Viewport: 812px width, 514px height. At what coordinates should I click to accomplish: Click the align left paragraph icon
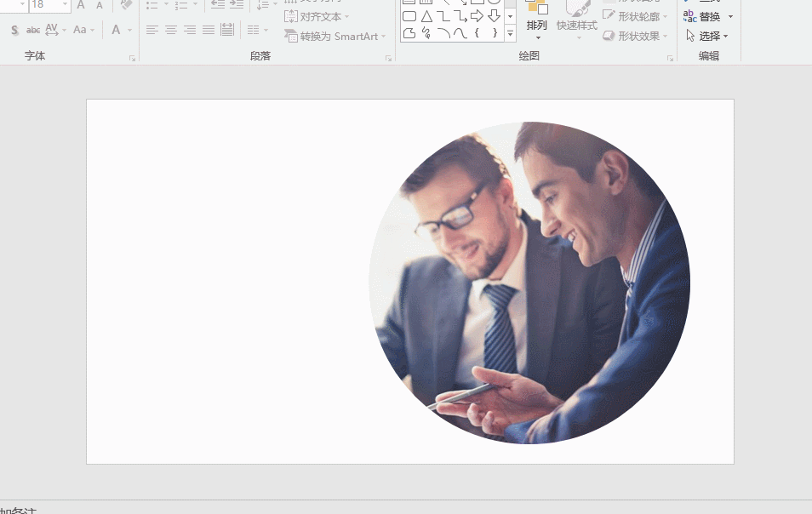pyautogui.click(x=152, y=30)
